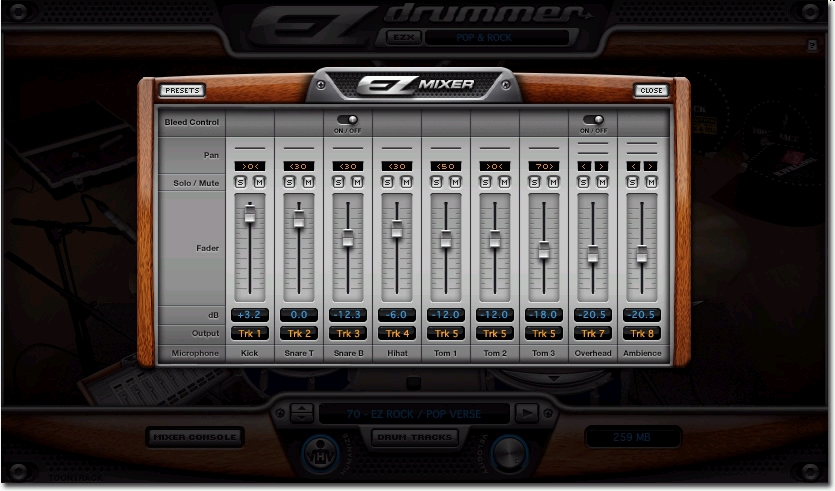The width and height of the screenshot is (835, 491).
Task: Solo the Snare B channel
Action: coord(338,183)
